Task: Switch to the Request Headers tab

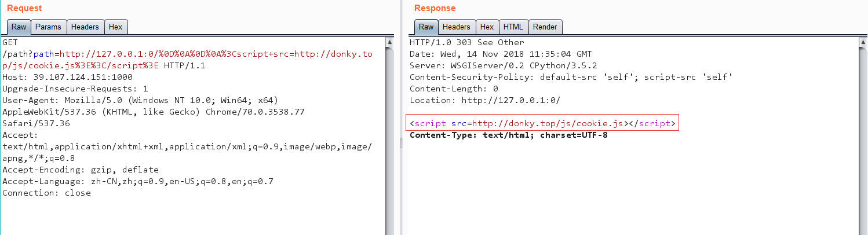Action: pyautogui.click(x=85, y=27)
